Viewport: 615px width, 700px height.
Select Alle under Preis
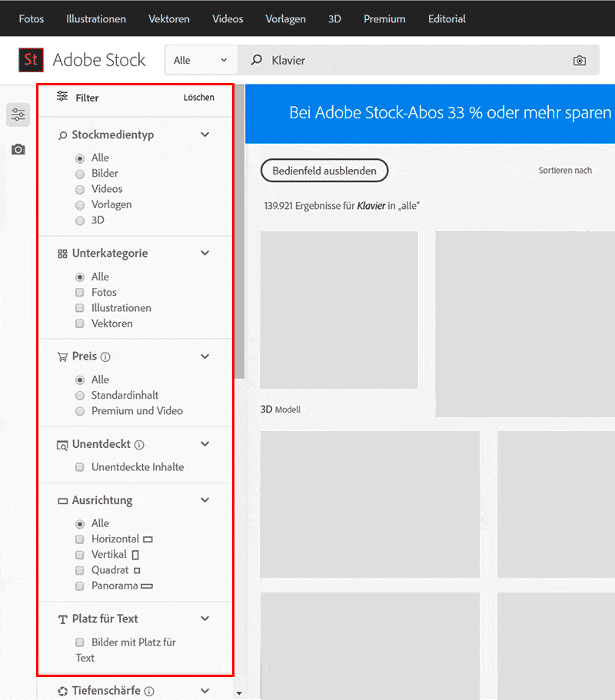click(80, 380)
